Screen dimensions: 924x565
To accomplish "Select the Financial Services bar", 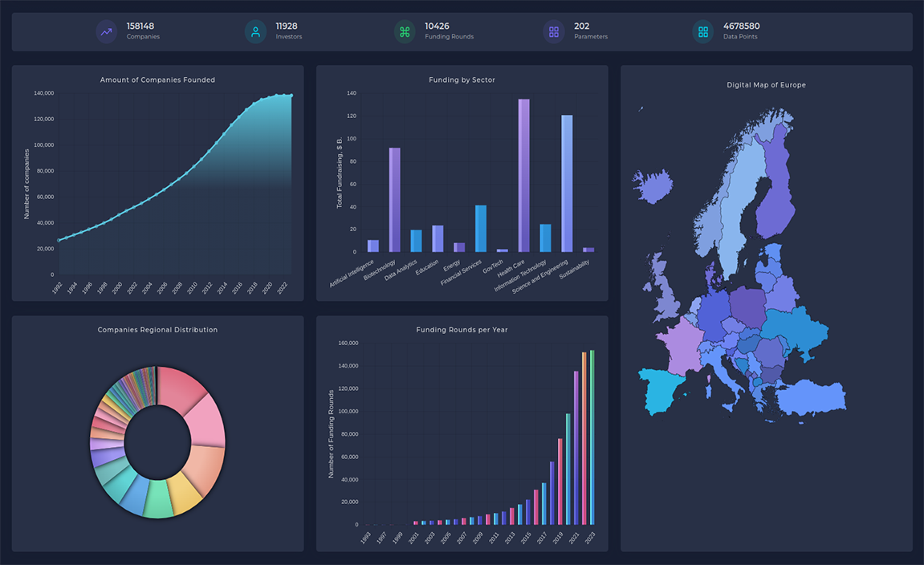I will (480, 229).
